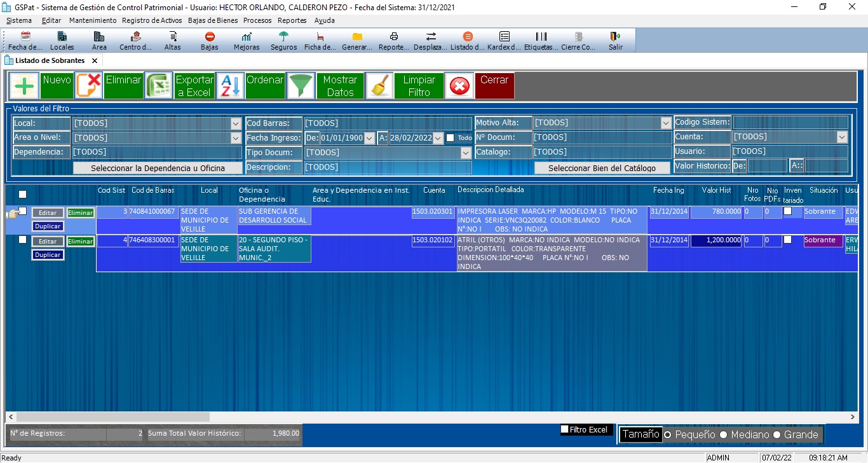
Task: Open the Motivo Alta dropdown
Action: [665, 123]
